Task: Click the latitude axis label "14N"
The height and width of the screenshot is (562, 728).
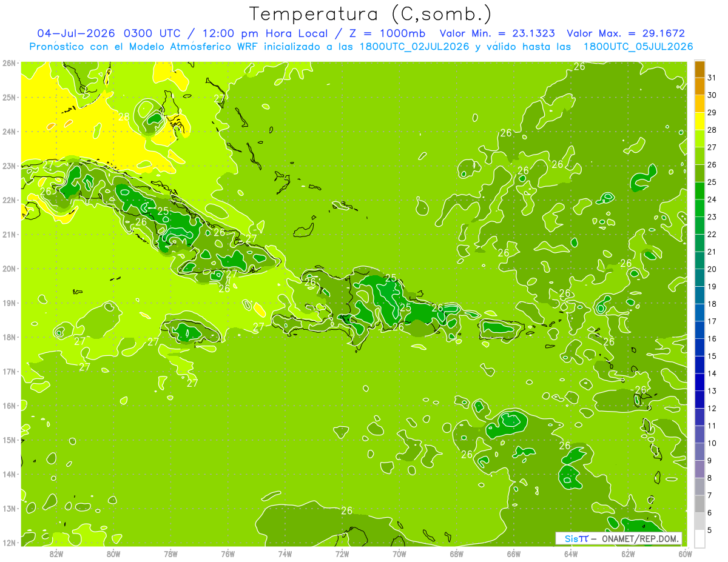Action: [x=8, y=474]
